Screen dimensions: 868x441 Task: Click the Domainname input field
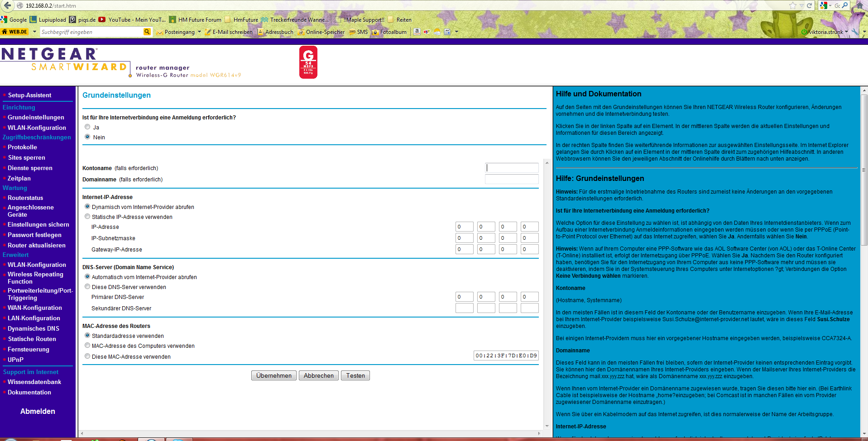(512, 179)
